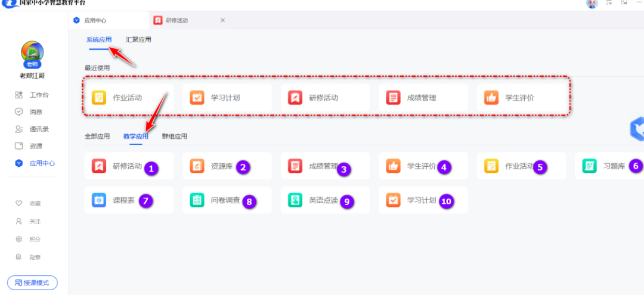
Task: Select 全部应用 filter tab
Action: coord(97,136)
